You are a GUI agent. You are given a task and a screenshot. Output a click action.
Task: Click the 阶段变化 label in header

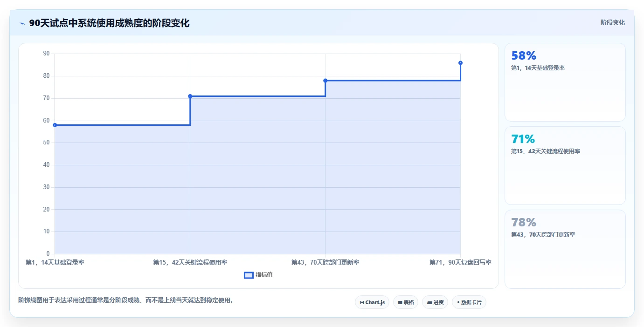click(x=612, y=22)
